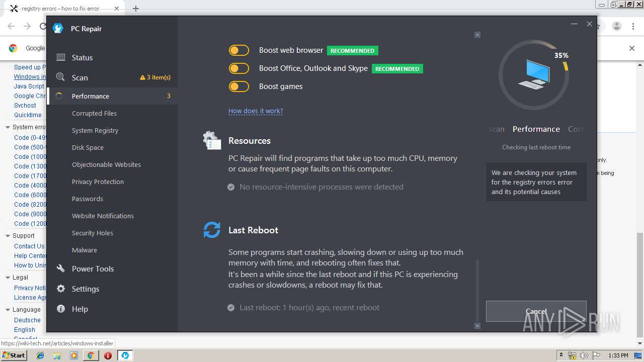Click the system clock 1:33 PM
Screen dimensions: 644x362
(618, 355)
